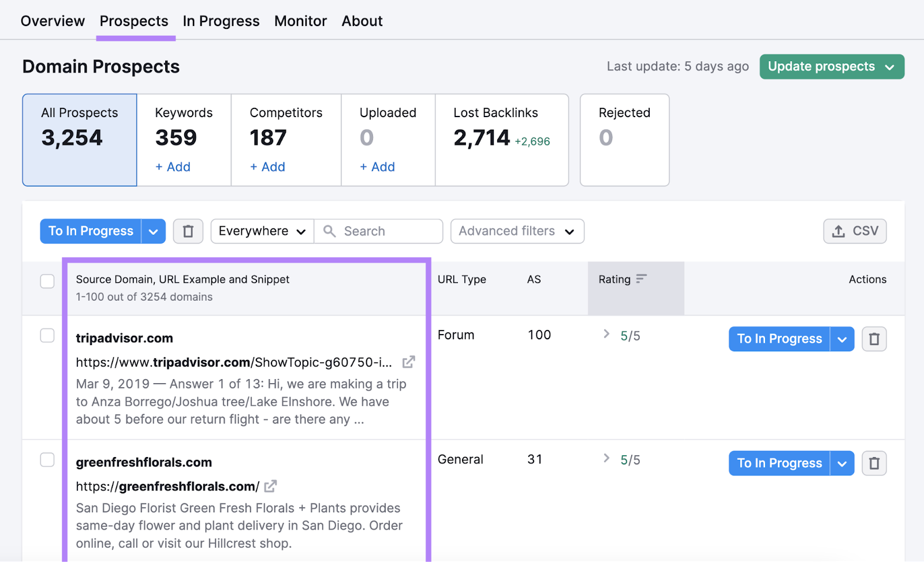Click the Rating sort icon
The image size is (924, 562).
[x=641, y=279]
